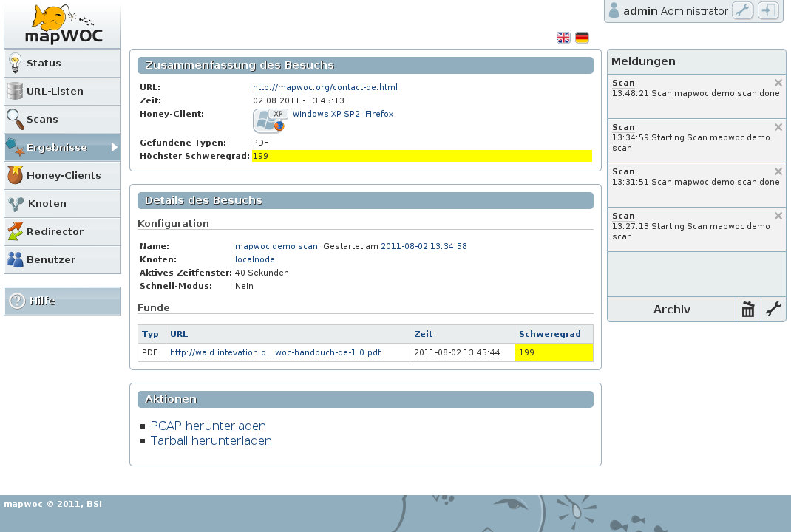Click the mapWOC fish logo
The height and width of the screenshot is (532, 791).
pyautogui.click(x=63, y=24)
